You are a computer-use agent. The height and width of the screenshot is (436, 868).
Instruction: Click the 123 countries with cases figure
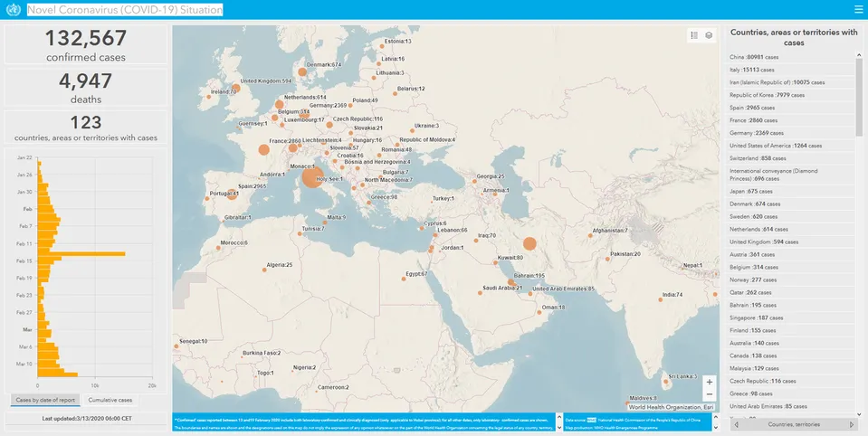point(86,122)
